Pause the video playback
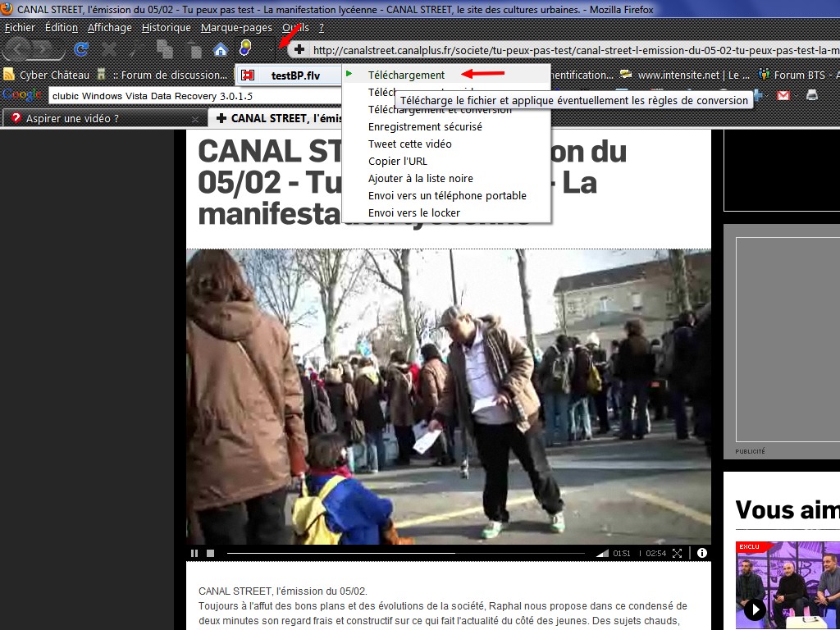The height and width of the screenshot is (630, 840). [x=194, y=554]
